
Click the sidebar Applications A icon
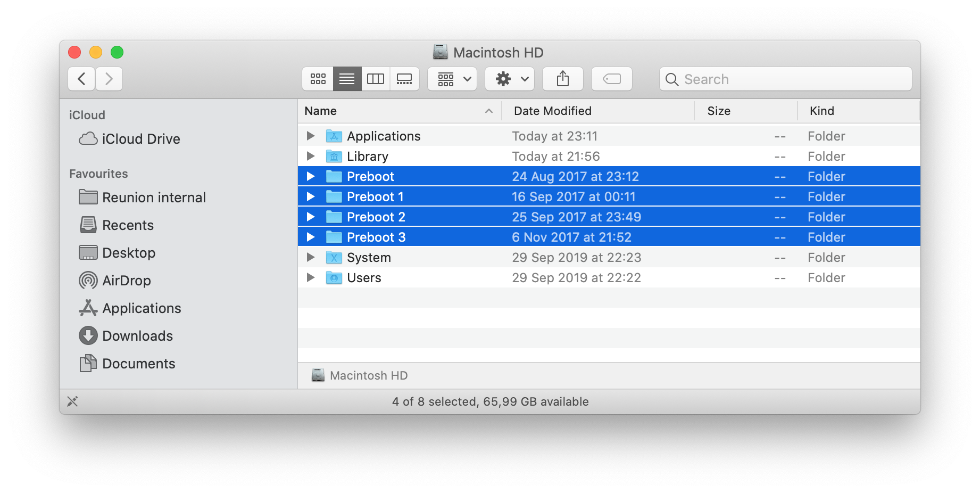(x=88, y=308)
